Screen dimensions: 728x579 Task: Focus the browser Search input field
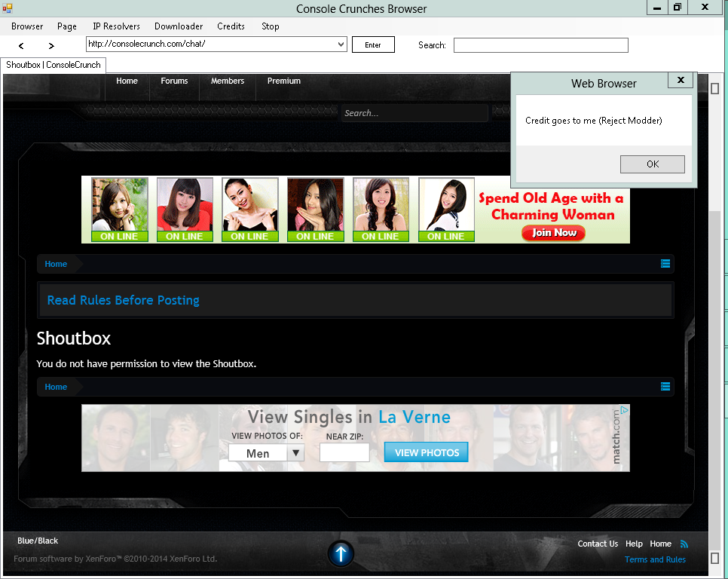pyautogui.click(x=541, y=45)
